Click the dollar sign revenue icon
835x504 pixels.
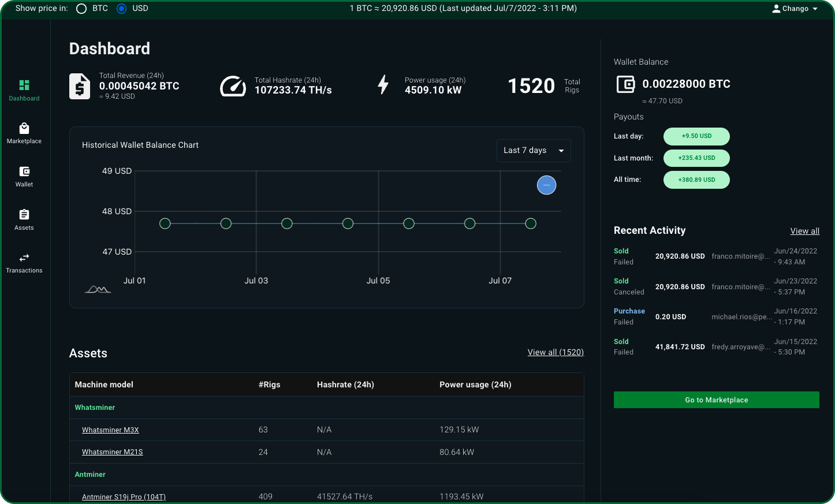click(x=79, y=85)
